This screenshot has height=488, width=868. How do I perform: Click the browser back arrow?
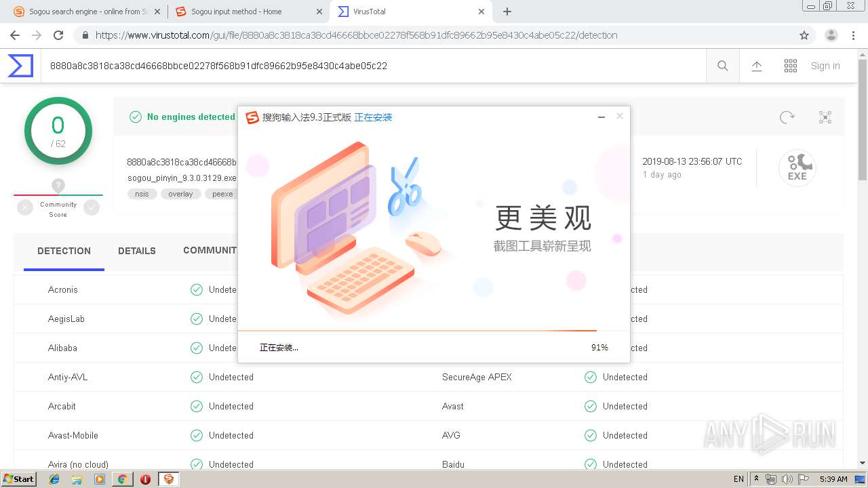pos(15,35)
